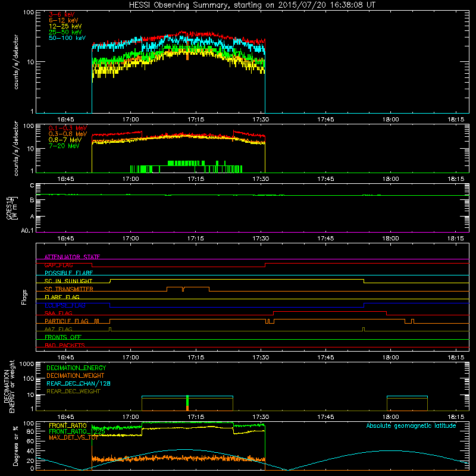Click the A0.1 tick on the GOES15 axis
This screenshot has height=476, width=476.
click(27, 231)
